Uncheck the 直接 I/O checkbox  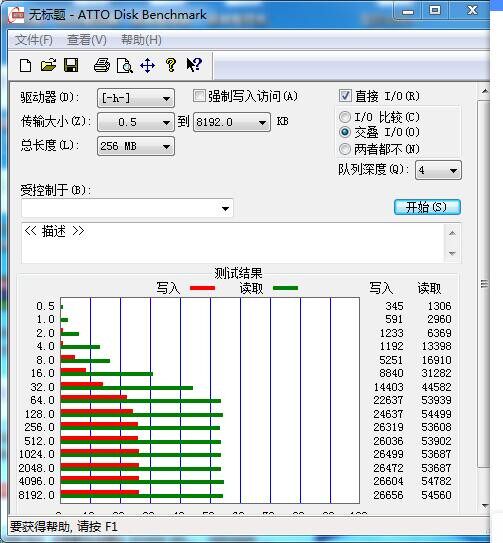345,96
